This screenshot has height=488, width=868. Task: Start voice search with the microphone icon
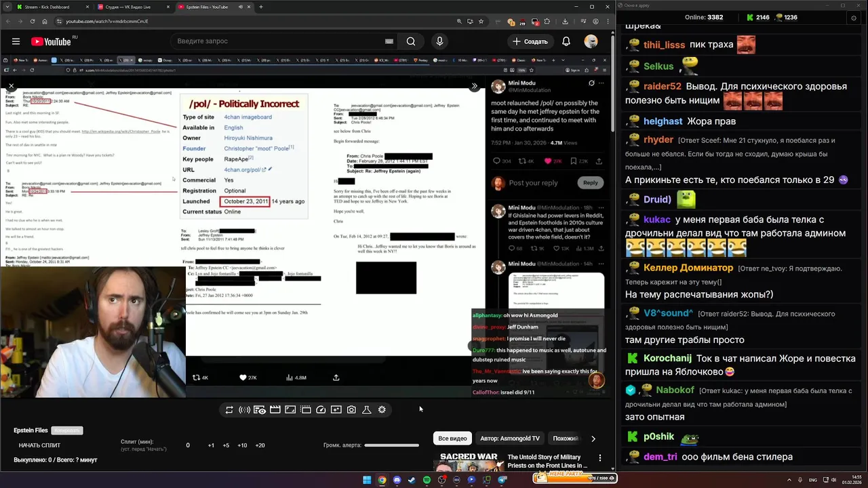pos(439,41)
